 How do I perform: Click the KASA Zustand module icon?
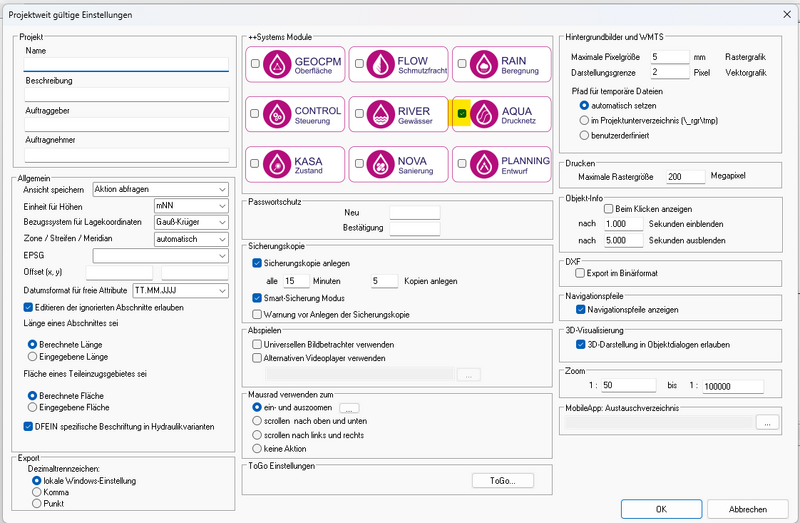point(277,164)
